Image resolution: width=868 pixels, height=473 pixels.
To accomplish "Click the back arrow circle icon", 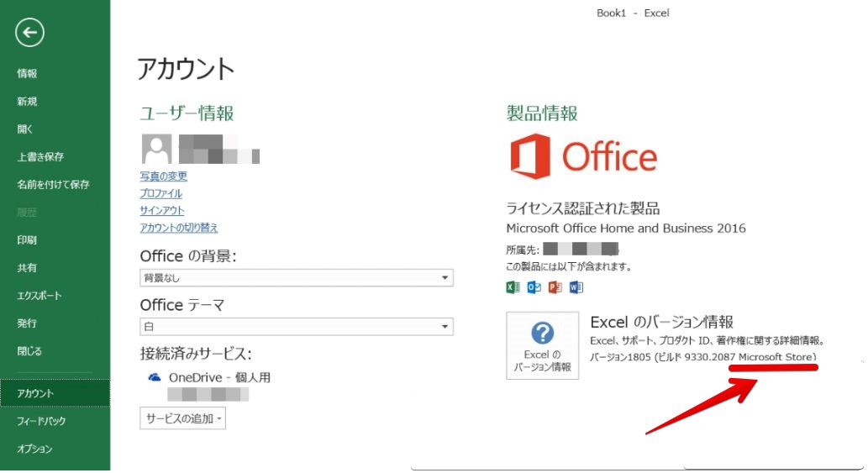I will click(30, 32).
